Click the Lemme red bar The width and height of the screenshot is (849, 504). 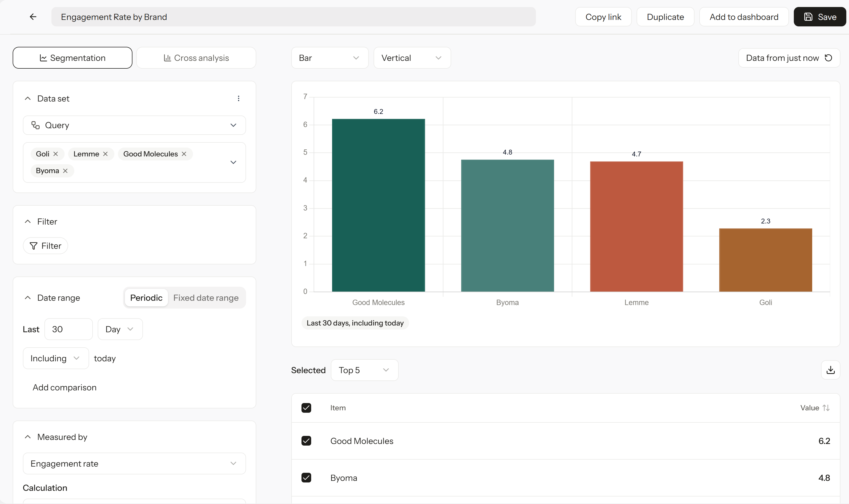(x=637, y=226)
